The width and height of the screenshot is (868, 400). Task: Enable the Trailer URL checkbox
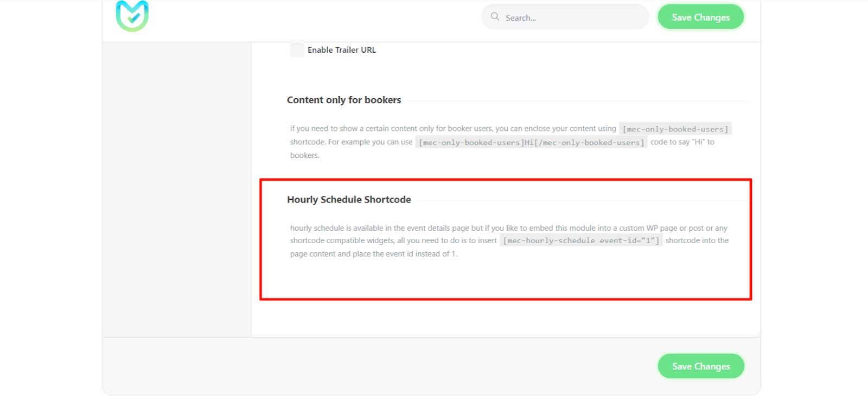pos(297,50)
